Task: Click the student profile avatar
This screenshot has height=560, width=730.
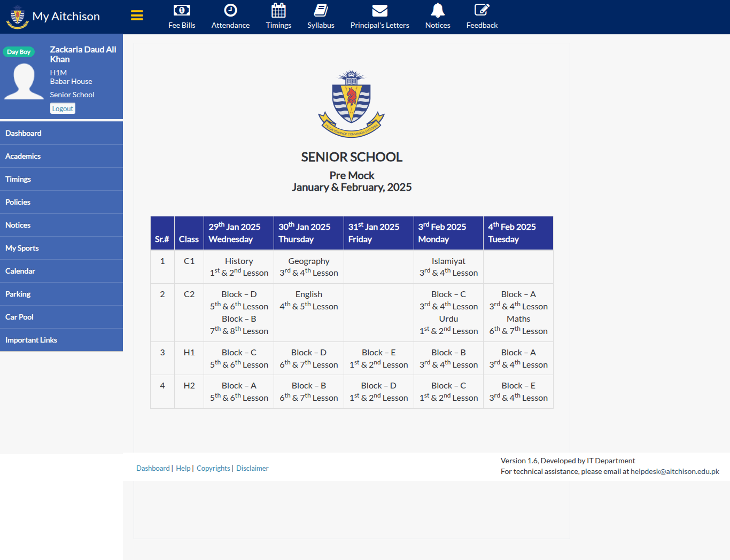Action: [x=24, y=81]
